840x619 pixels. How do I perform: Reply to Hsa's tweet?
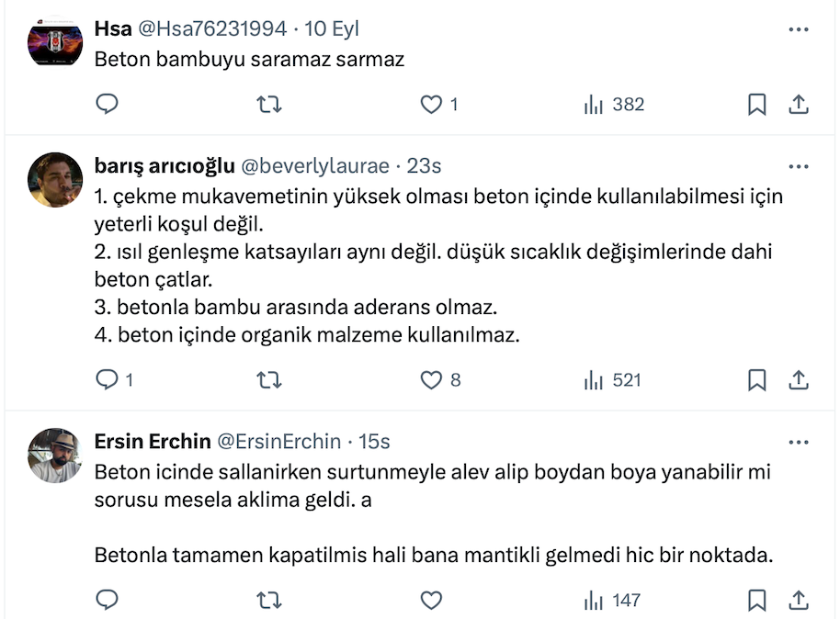pyautogui.click(x=108, y=105)
